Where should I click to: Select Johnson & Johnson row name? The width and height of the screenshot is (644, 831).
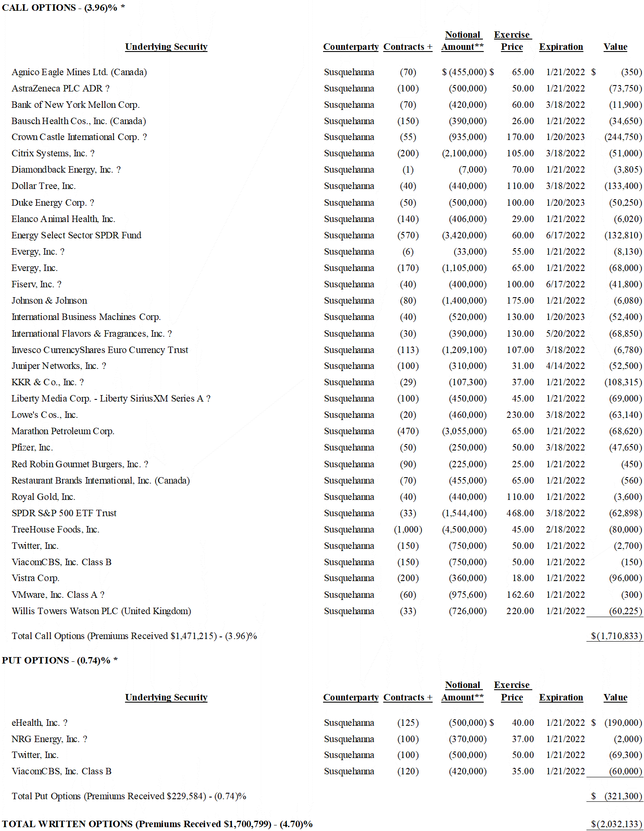[49, 301]
